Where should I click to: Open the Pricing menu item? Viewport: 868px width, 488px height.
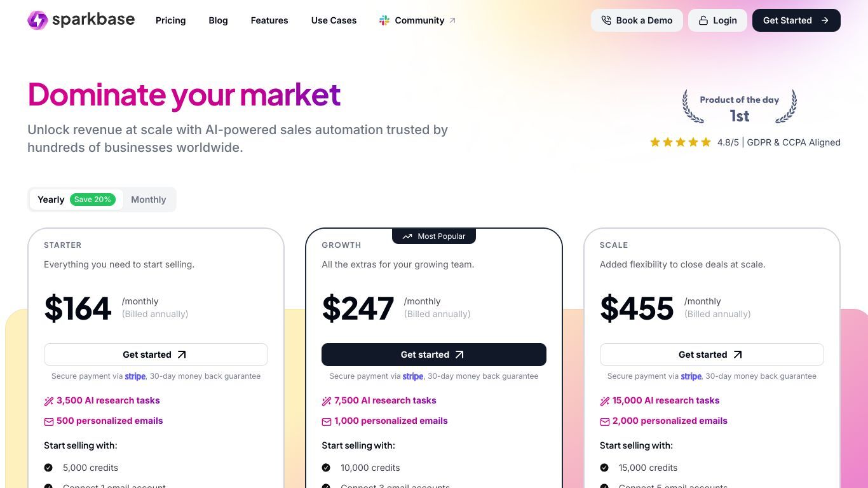coord(171,20)
